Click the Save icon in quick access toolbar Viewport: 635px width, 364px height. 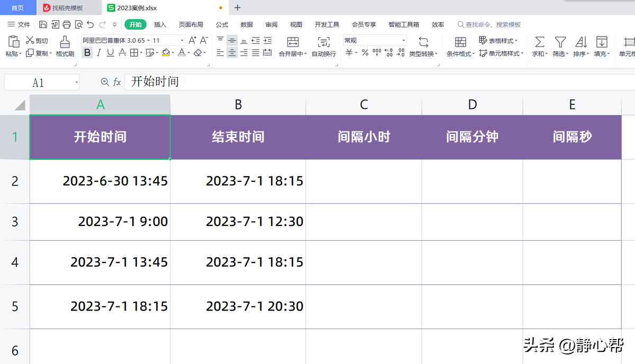(43, 24)
